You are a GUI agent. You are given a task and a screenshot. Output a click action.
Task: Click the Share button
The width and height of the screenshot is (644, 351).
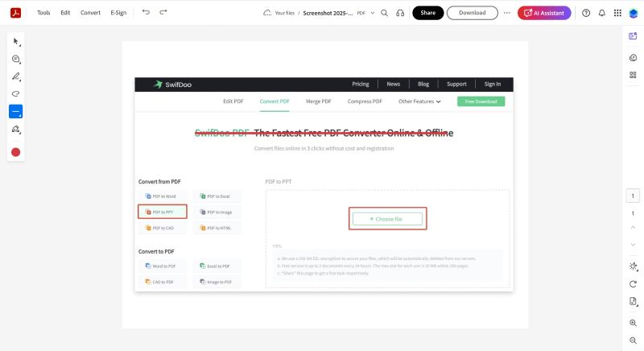point(428,13)
